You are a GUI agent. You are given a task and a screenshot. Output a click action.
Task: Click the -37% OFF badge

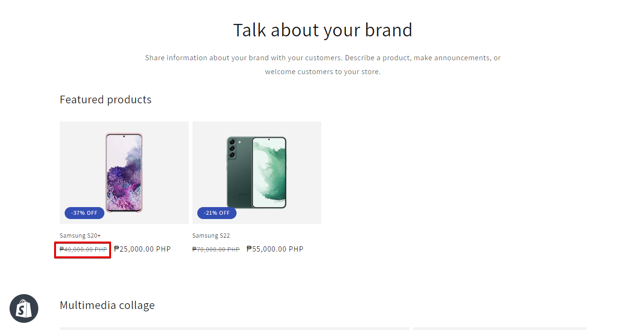coord(84,213)
